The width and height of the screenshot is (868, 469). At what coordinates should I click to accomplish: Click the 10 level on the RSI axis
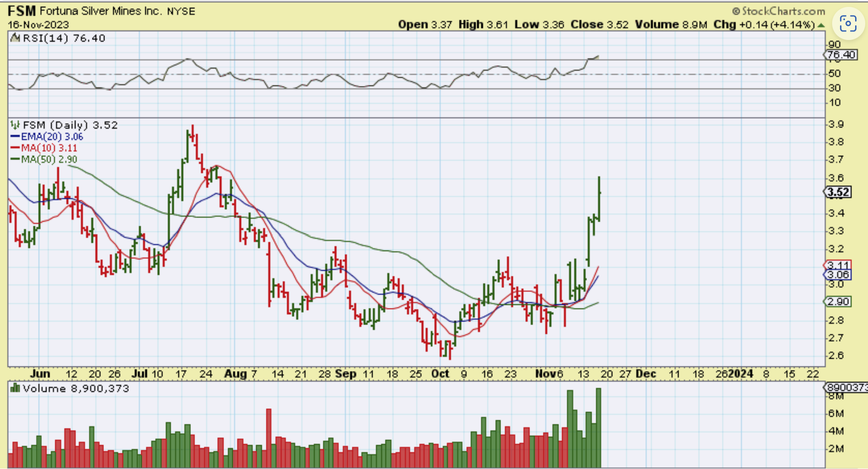tap(834, 102)
